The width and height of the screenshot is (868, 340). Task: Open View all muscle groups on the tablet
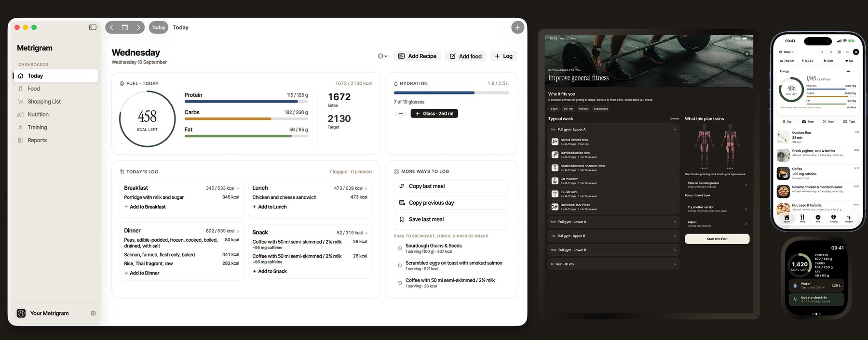[x=717, y=184]
